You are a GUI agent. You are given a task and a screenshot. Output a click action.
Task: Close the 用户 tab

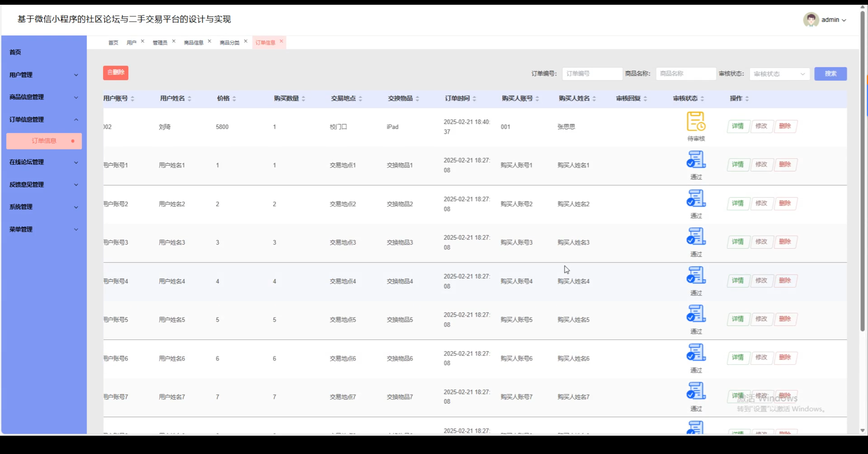pos(143,41)
